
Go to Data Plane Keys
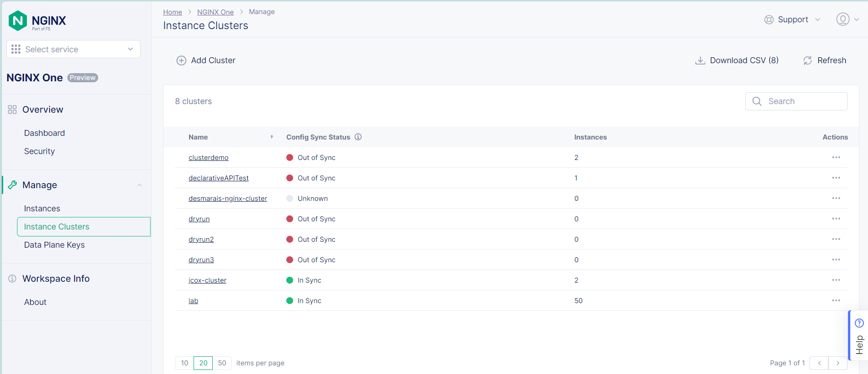tap(54, 245)
